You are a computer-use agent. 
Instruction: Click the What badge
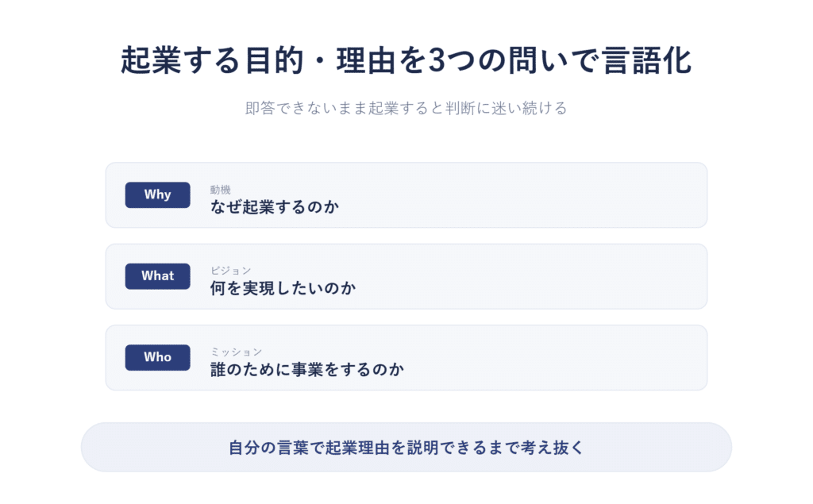[158, 276]
